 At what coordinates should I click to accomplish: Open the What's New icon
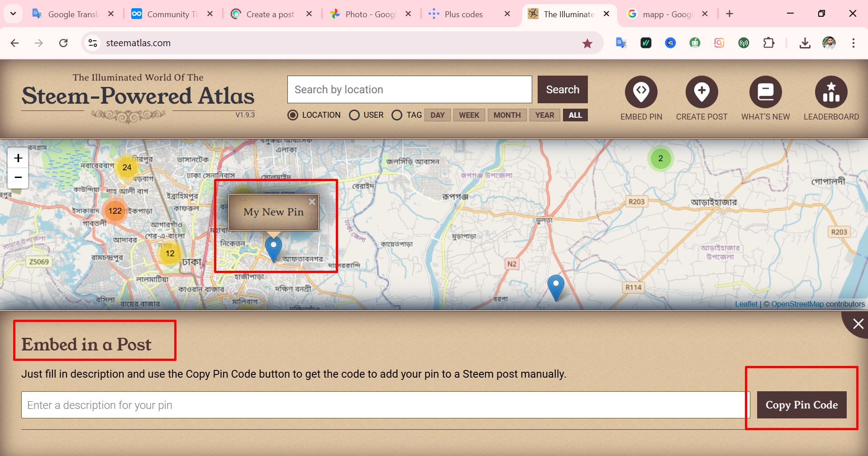pyautogui.click(x=765, y=92)
